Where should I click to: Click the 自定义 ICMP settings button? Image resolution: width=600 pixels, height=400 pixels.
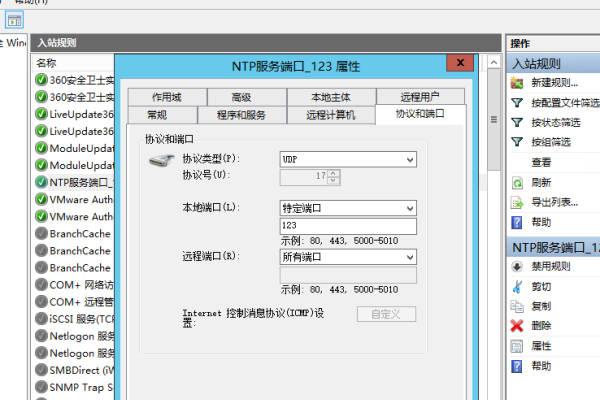(x=386, y=314)
